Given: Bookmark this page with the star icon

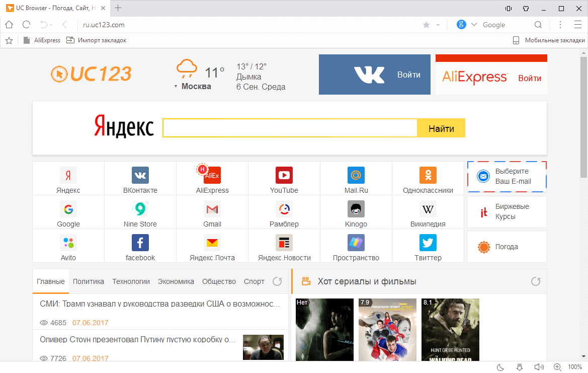Looking at the screenshot, I should click(425, 24).
